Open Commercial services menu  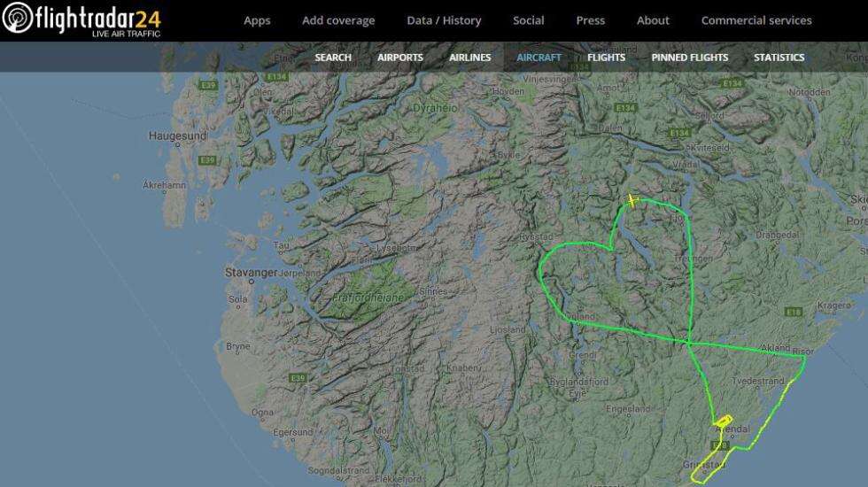click(756, 20)
